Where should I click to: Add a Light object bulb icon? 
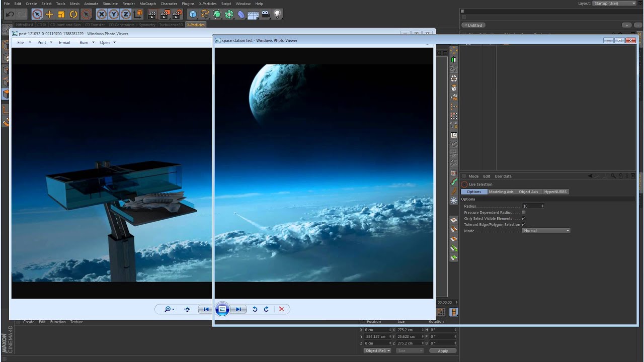[x=277, y=15]
